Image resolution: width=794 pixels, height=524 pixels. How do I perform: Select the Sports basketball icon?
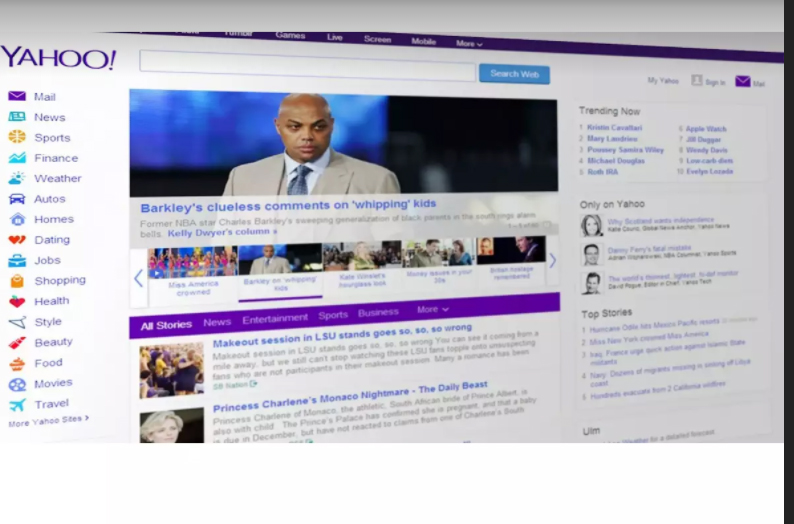[17, 137]
